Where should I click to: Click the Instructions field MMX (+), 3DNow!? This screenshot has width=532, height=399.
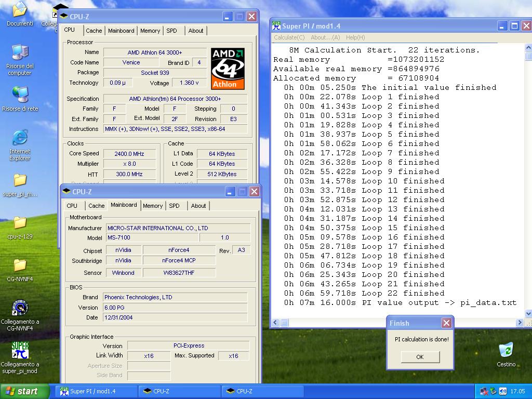pos(175,129)
